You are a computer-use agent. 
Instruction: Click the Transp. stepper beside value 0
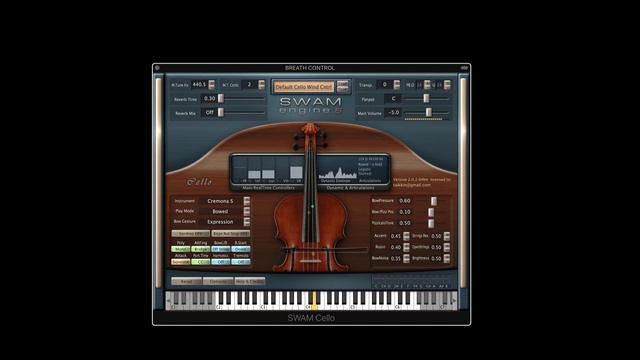[397, 85]
